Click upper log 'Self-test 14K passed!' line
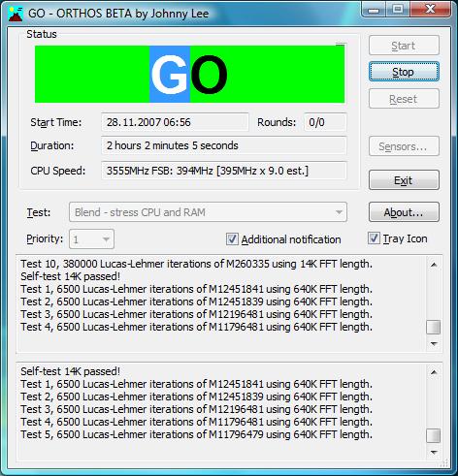458x476 pixels. pos(70,276)
